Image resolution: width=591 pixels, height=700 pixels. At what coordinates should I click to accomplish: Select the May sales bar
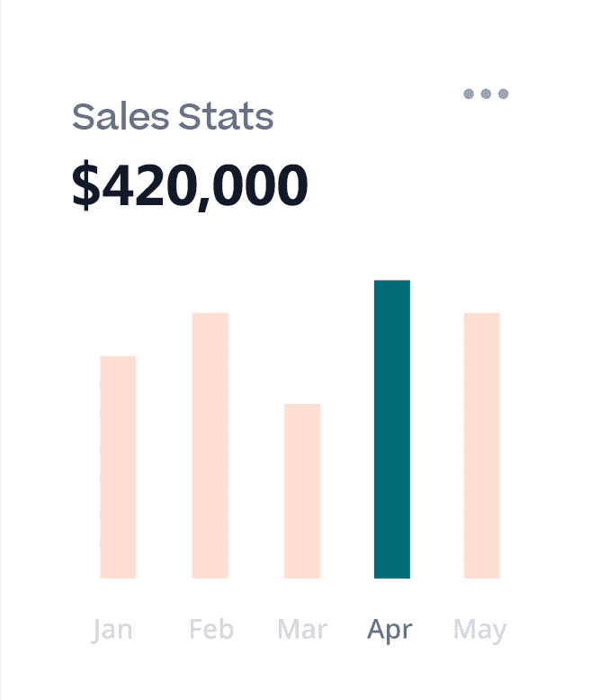[481, 445]
